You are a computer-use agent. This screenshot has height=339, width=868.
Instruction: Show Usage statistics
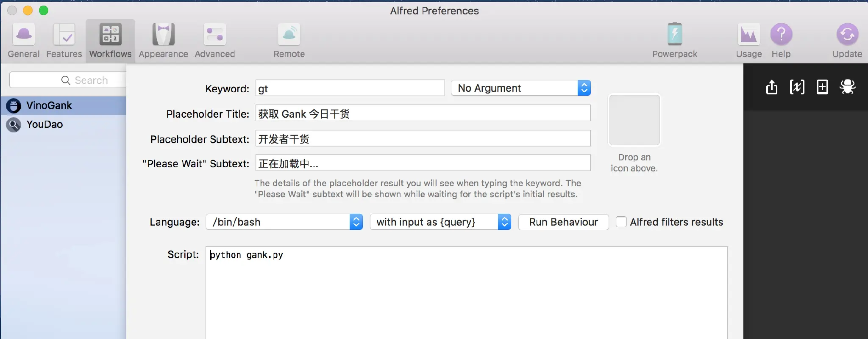[x=749, y=41]
